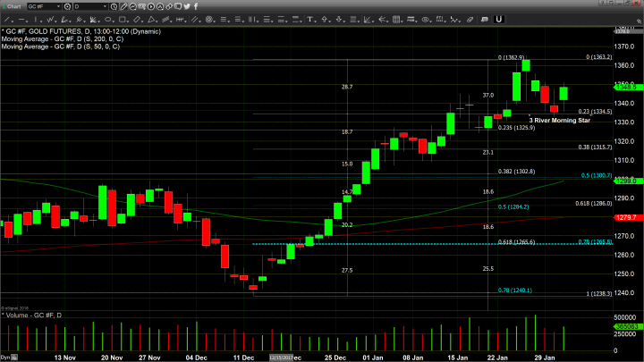Click the 3 River Morning Star label
The height and width of the screenshot is (362, 644).
[x=559, y=120]
